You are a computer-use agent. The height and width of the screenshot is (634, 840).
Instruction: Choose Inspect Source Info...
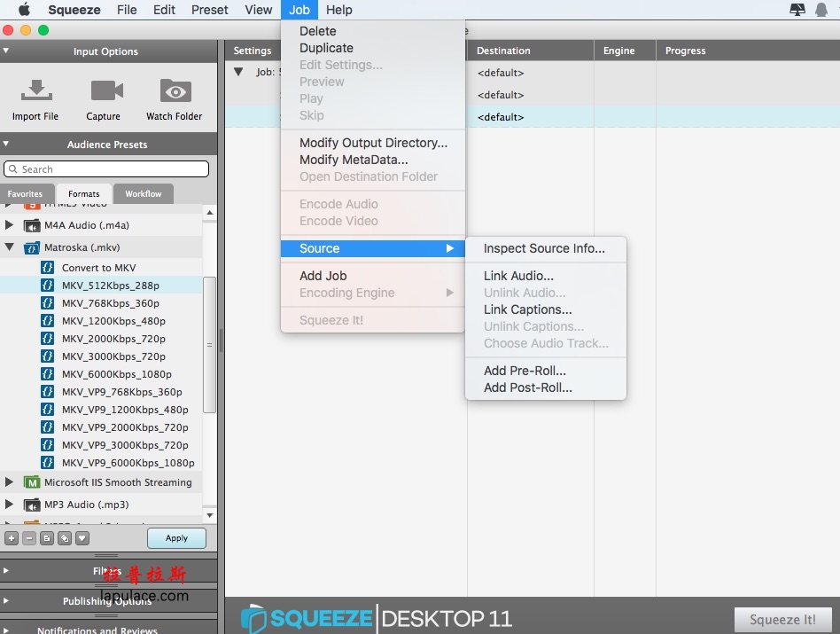(545, 248)
